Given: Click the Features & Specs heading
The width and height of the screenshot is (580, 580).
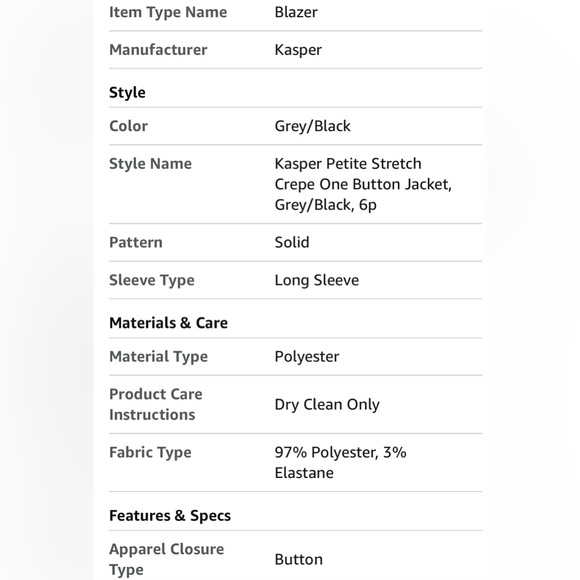Looking at the screenshot, I should click(170, 516).
